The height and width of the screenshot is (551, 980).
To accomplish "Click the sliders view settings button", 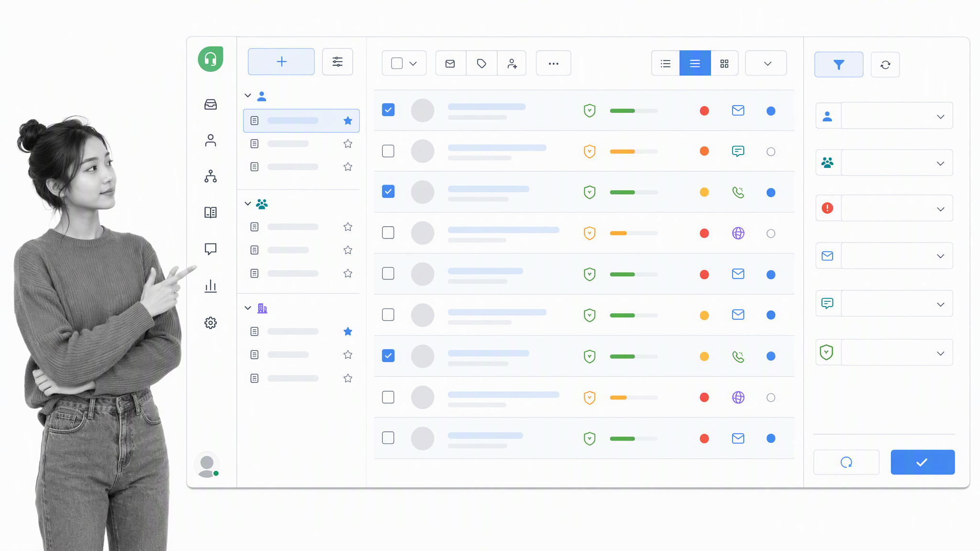I will tap(337, 62).
